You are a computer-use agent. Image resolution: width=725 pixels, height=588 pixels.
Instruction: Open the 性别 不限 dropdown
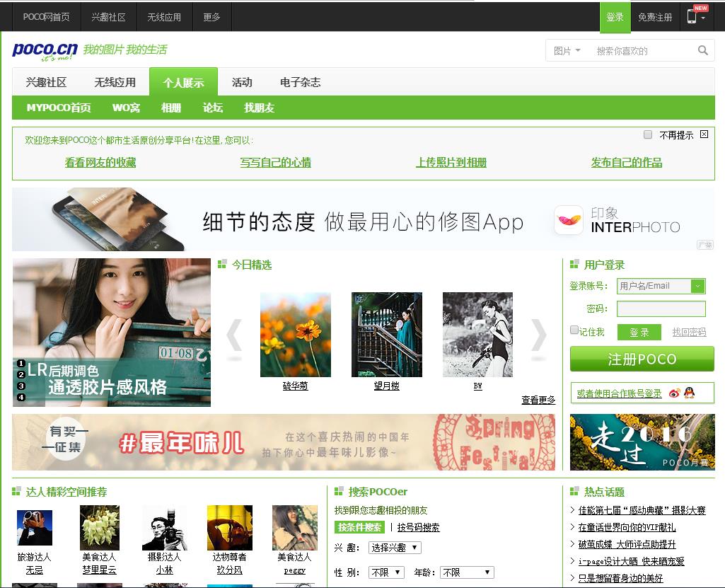point(386,572)
